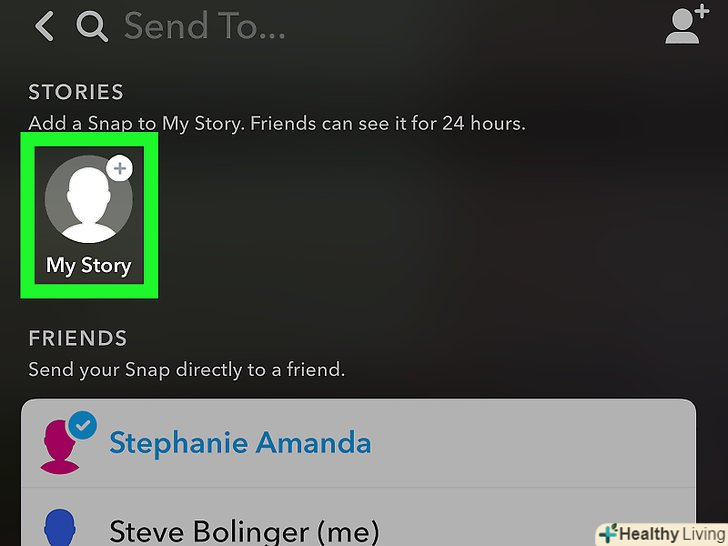Tap empty area of Stephanie Amanda row
The width and height of the screenshot is (728, 546).
(x=534, y=443)
